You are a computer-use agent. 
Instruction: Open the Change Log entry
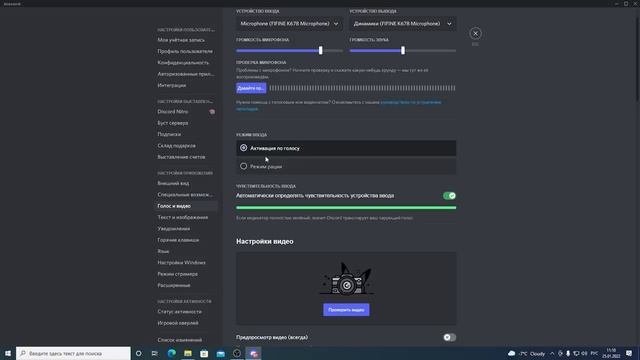(180, 340)
